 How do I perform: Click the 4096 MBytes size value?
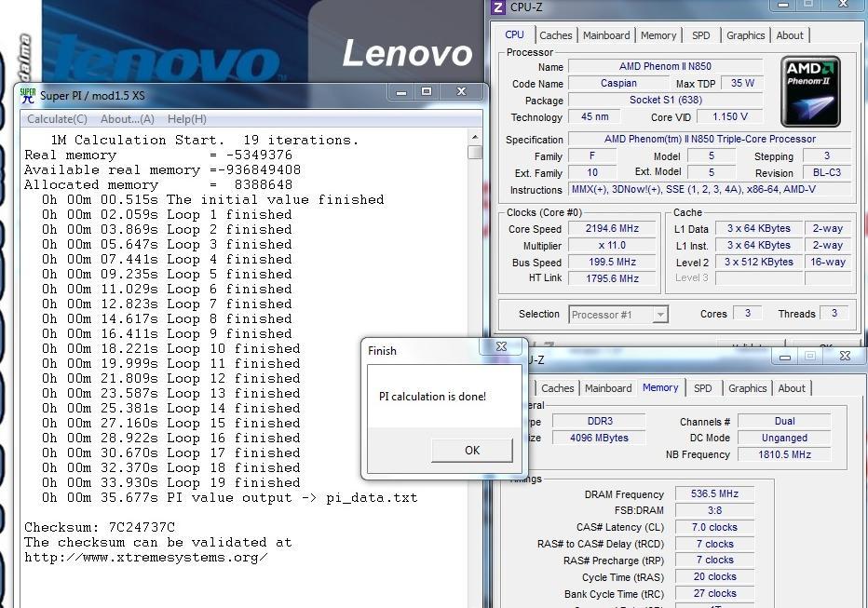click(600, 438)
